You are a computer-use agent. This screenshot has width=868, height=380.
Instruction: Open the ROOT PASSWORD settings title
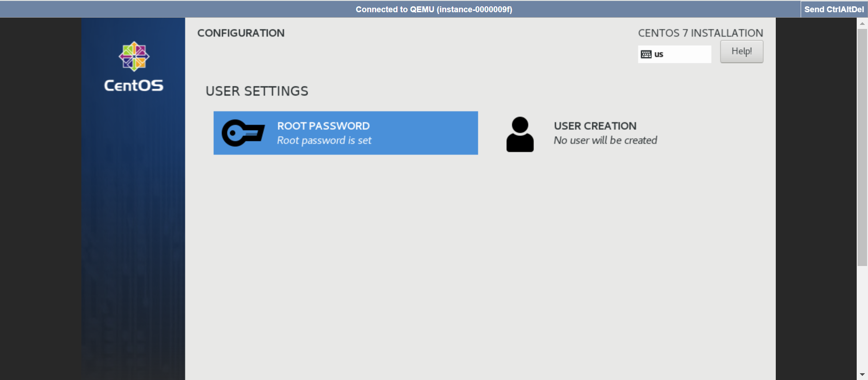323,126
